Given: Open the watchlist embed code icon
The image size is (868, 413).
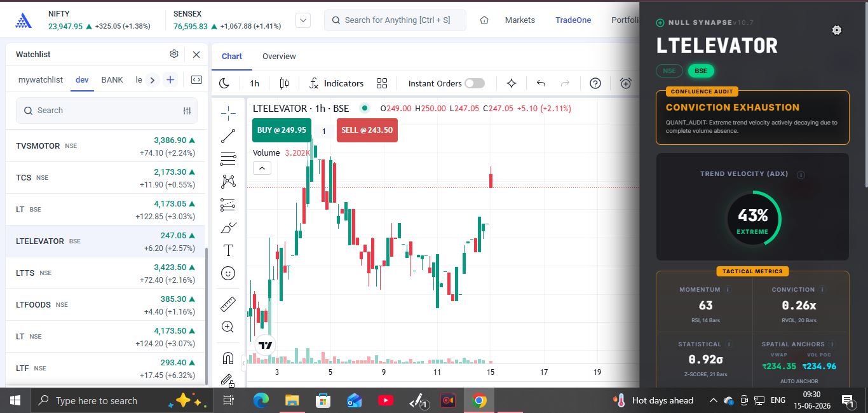Looking at the screenshot, I should click(x=196, y=79).
